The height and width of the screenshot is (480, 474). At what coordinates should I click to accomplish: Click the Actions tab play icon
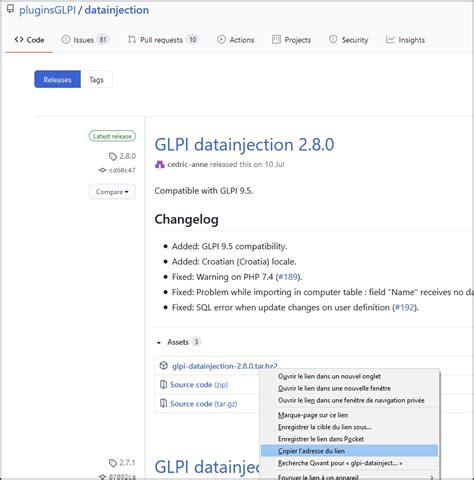pos(221,39)
